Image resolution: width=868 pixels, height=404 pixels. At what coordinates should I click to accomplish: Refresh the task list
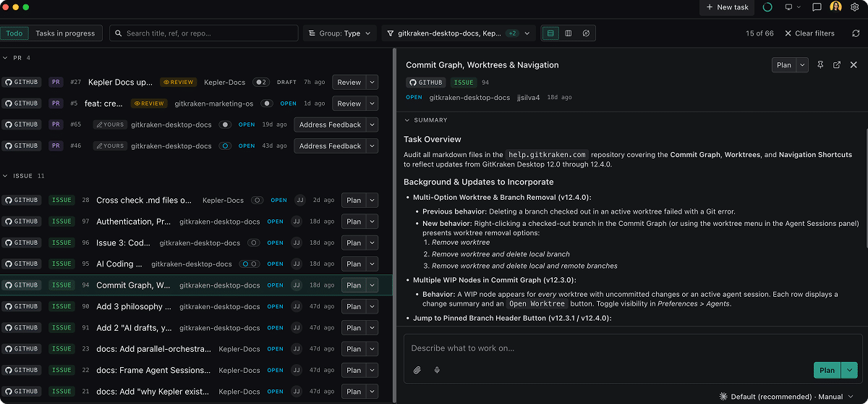pyautogui.click(x=856, y=33)
